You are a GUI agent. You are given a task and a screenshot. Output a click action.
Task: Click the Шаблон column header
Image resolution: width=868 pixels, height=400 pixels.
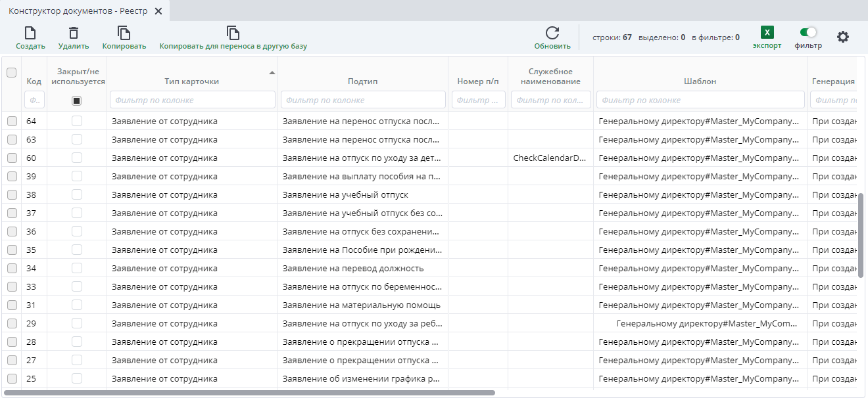[x=700, y=81]
